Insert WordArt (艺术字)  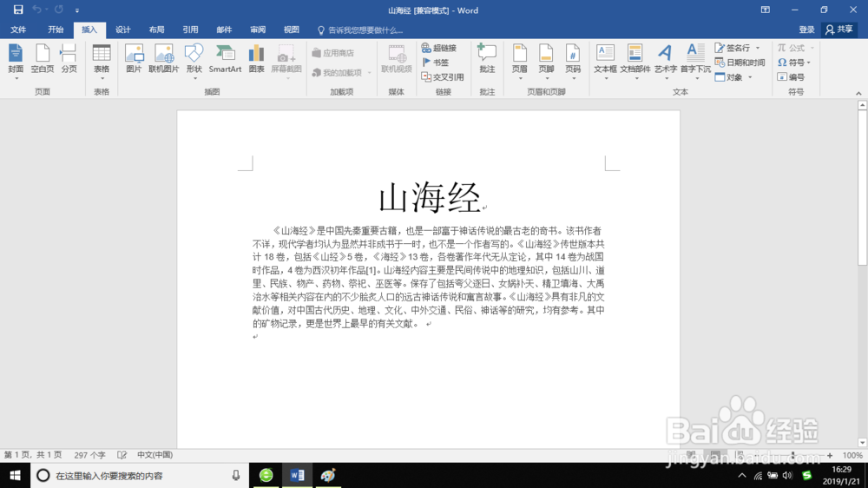(x=666, y=60)
